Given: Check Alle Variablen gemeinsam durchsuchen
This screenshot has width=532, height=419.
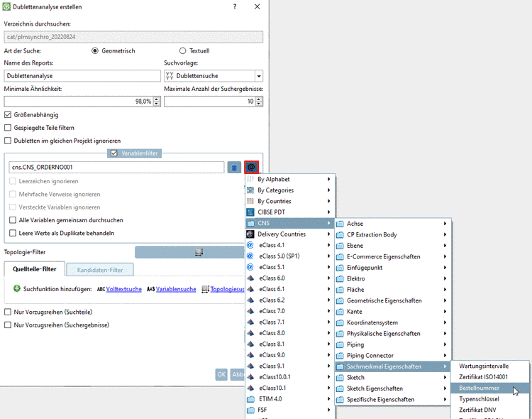Looking at the screenshot, I should click(13, 220).
